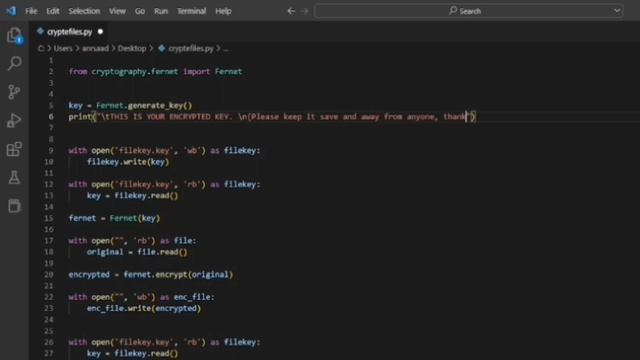Click line number 6 in the gutter
The width and height of the screenshot is (640, 360).
point(51,117)
